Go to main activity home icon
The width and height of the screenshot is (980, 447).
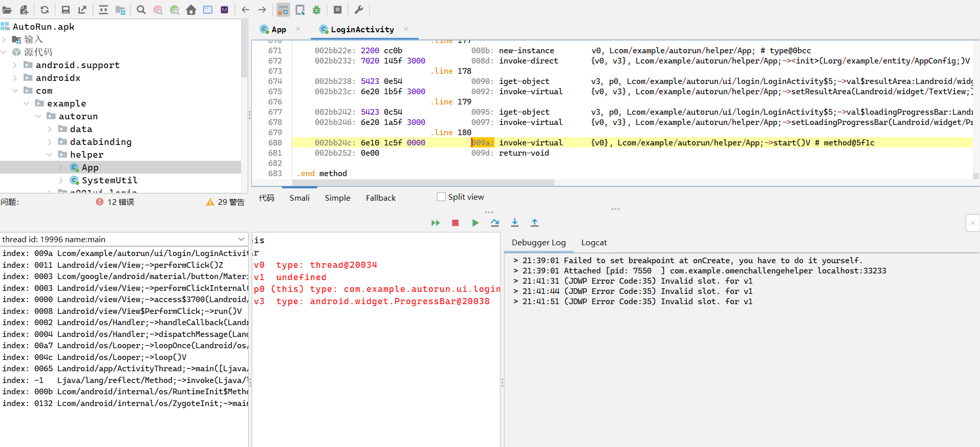coord(191,10)
